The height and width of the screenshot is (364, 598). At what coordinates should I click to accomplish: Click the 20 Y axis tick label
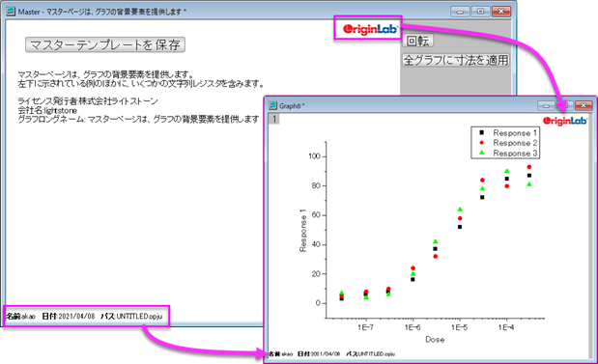click(x=316, y=273)
